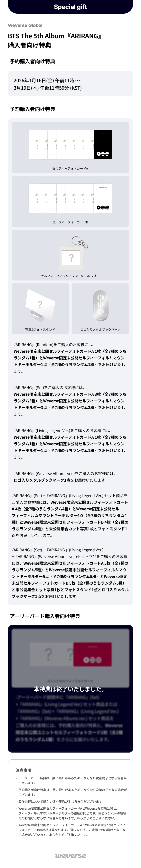Click the 注意事項 notes heading
The image size is (141, 868).
tap(23, 770)
